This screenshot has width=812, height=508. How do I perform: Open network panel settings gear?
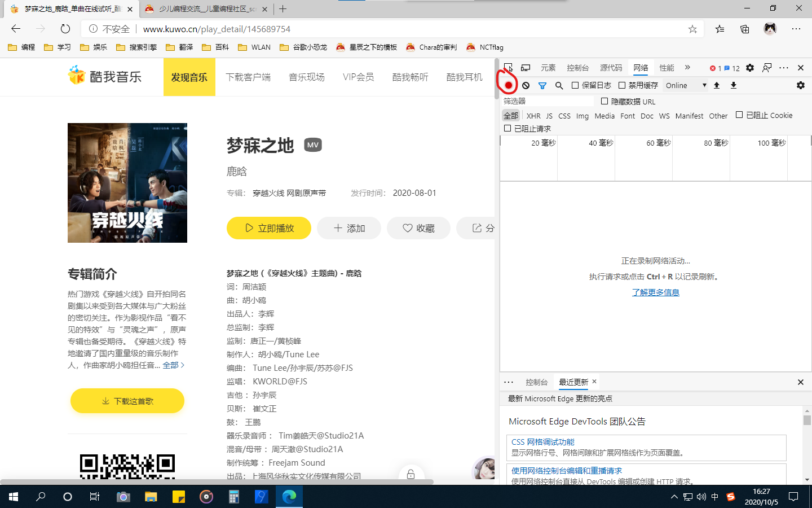(801, 85)
